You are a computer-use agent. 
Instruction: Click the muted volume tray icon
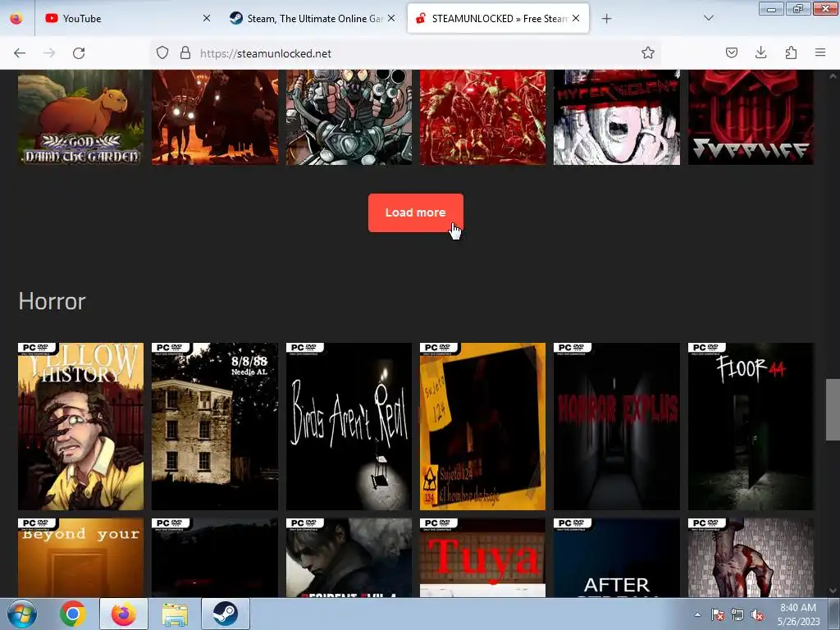[757, 614]
